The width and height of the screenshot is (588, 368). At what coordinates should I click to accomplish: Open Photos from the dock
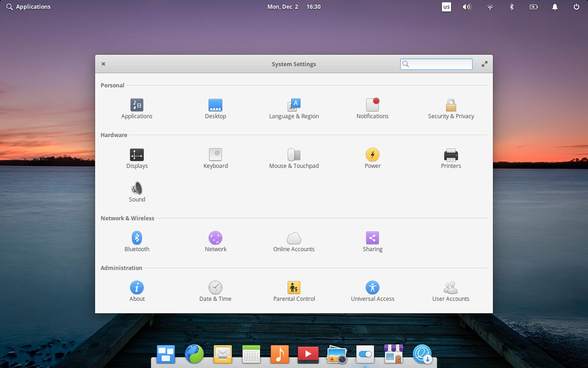337,354
